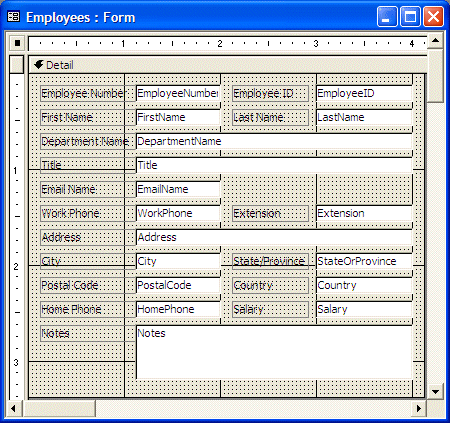Close the Employees form window
The image size is (450, 423).
(x=433, y=17)
